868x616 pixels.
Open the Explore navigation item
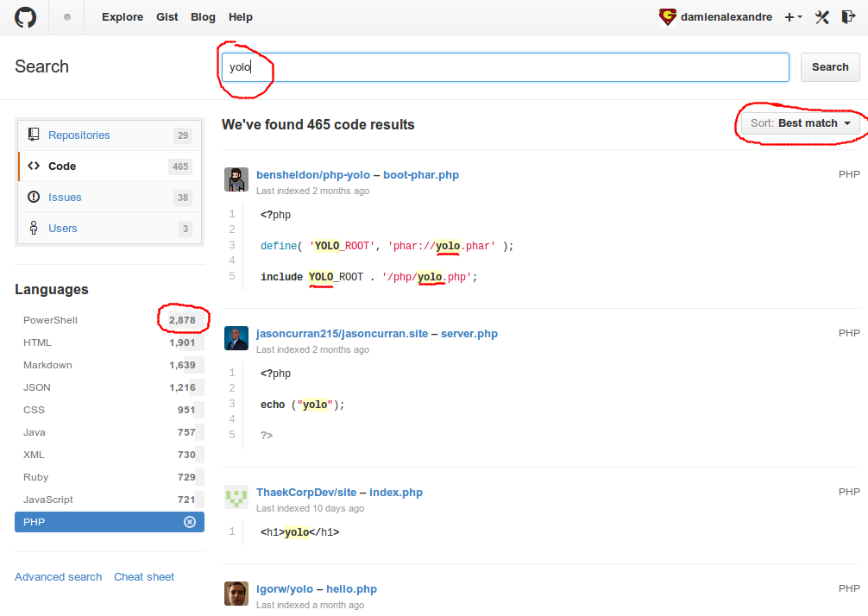click(x=123, y=17)
